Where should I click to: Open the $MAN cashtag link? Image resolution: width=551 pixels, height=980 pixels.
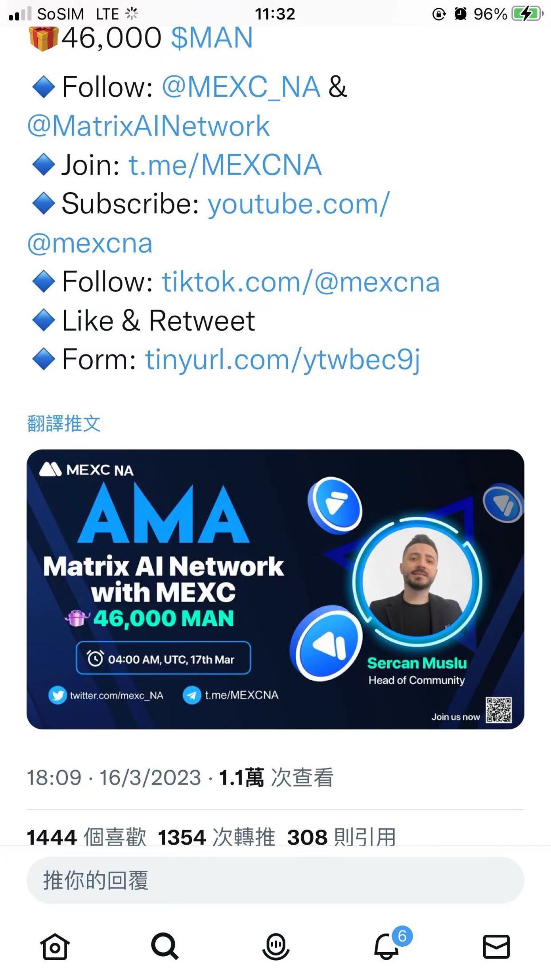tap(212, 38)
